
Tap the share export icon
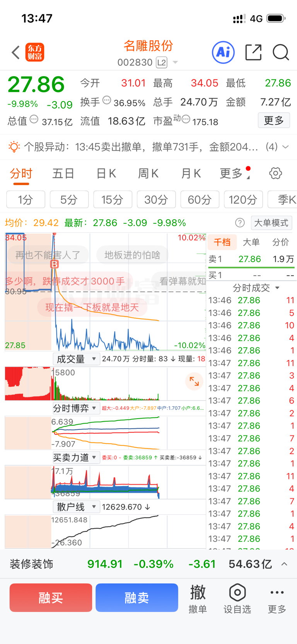coord(254,52)
